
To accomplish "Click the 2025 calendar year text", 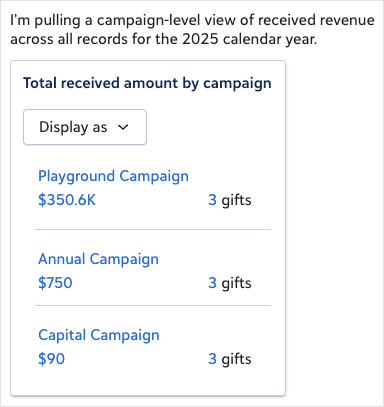I will point(249,39).
